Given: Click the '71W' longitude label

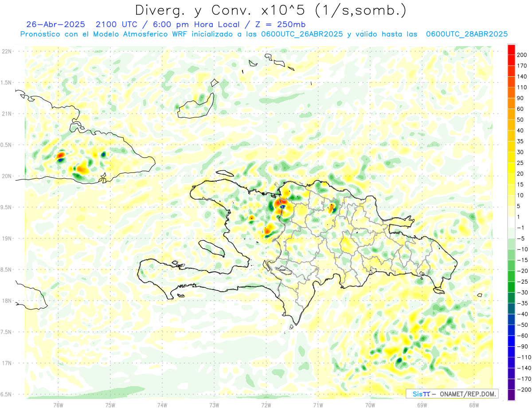Looking at the screenshot, I should pos(318,405).
